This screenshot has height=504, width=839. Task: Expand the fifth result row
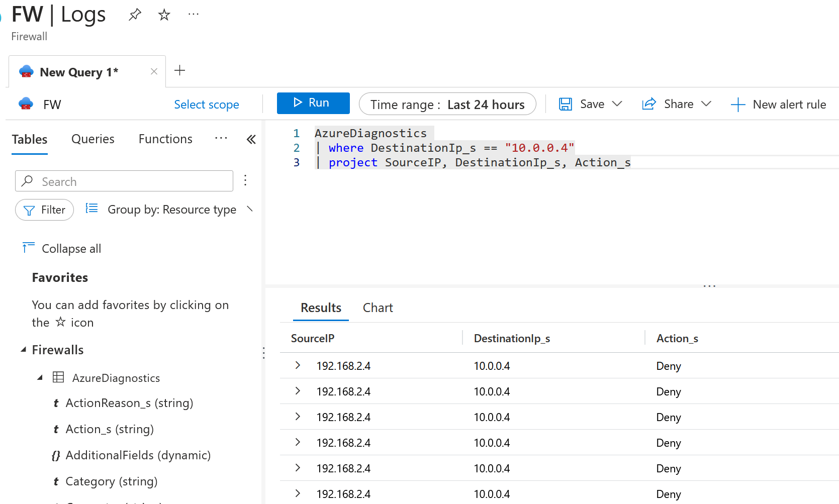[298, 468]
